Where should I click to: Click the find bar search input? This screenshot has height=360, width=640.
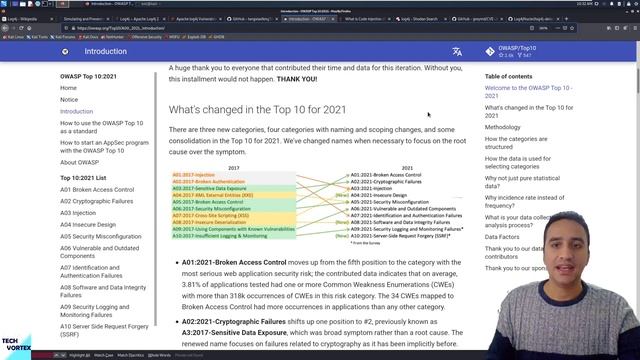pyautogui.click(x=42, y=356)
